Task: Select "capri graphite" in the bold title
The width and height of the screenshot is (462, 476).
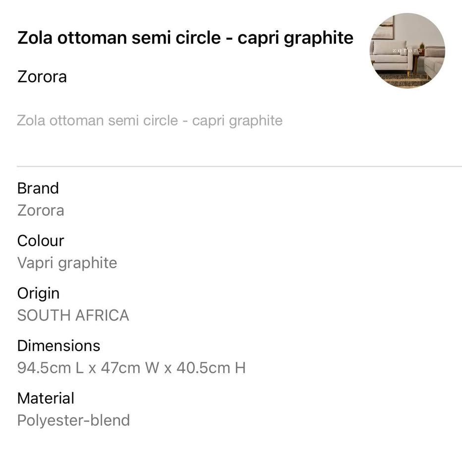Action: pyautogui.click(x=295, y=38)
